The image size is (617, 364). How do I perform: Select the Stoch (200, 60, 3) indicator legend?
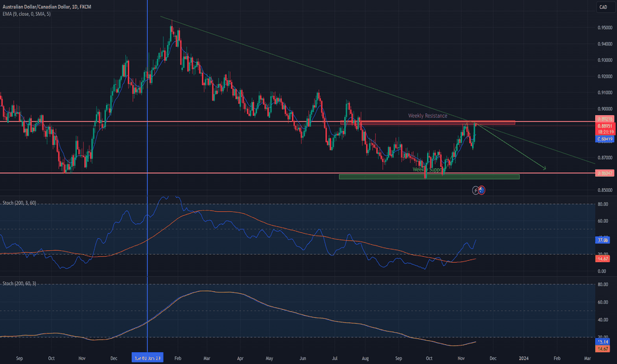coord(19,283)
